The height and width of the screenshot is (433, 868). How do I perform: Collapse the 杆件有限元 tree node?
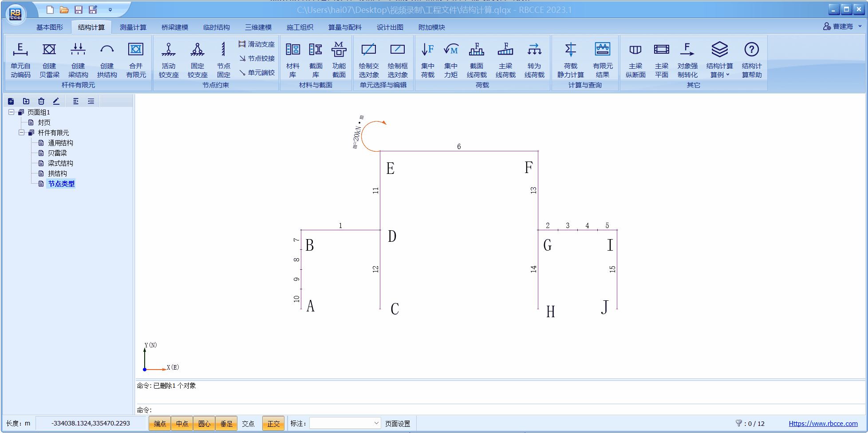21,133
